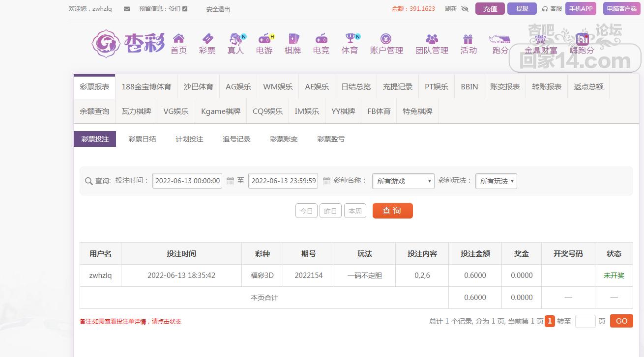Open the mail envelope icon
The width and height of the screenshot is (644, 357).
pyautogui.click(x=127, y=9)
